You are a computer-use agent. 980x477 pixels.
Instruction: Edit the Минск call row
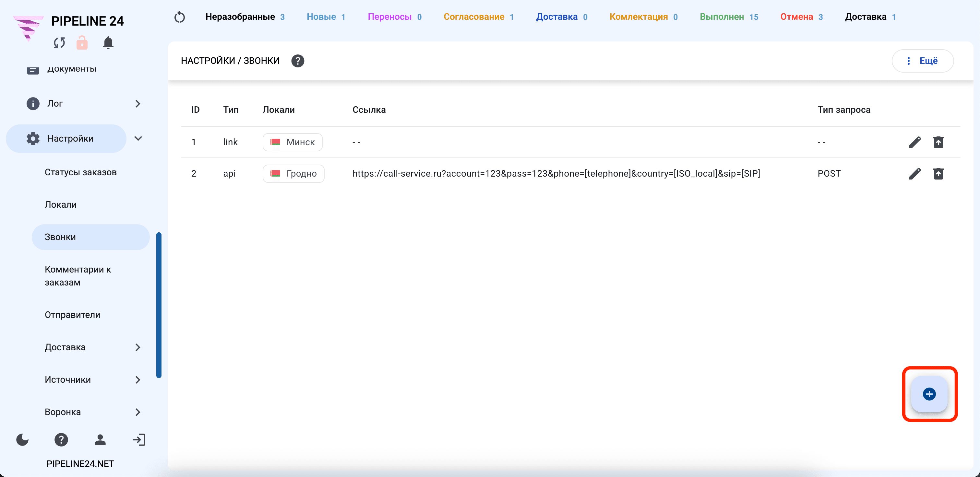915,142
